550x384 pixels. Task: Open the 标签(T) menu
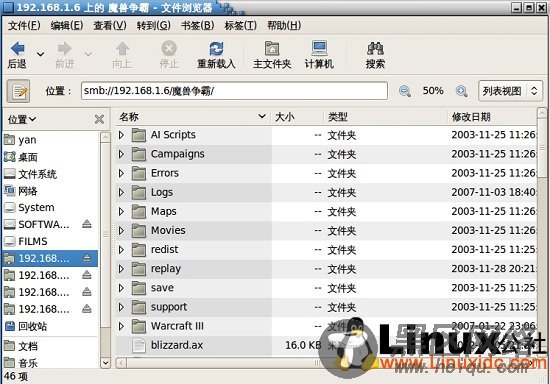pos(241,26)
